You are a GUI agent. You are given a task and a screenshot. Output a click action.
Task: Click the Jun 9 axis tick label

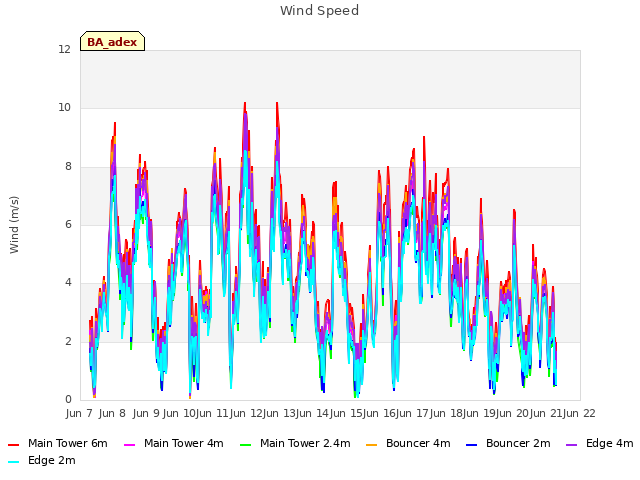coord(146,413)
